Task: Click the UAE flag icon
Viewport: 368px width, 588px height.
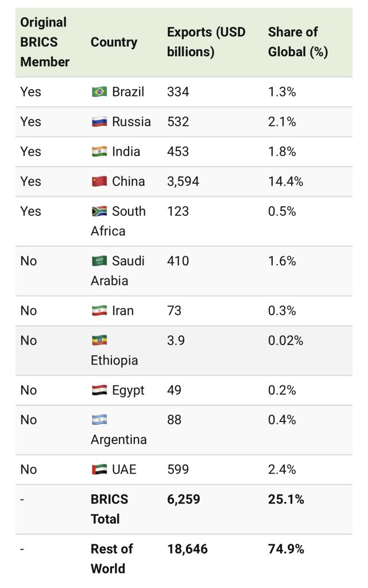Action: click(x=99, y=470)
